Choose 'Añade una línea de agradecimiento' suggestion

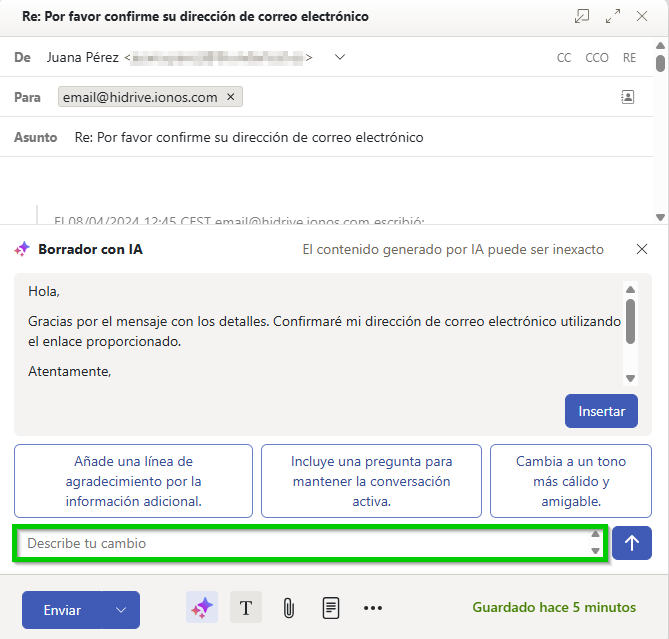click(133, 481)
